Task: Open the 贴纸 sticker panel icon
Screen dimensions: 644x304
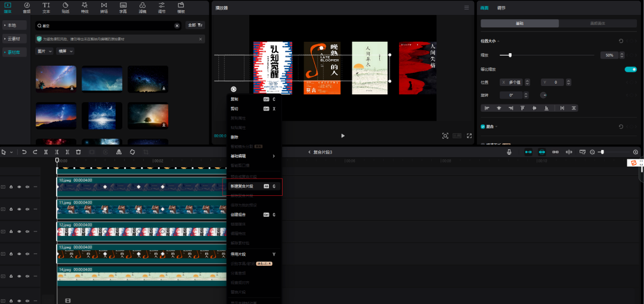Action: pos(66,7)
